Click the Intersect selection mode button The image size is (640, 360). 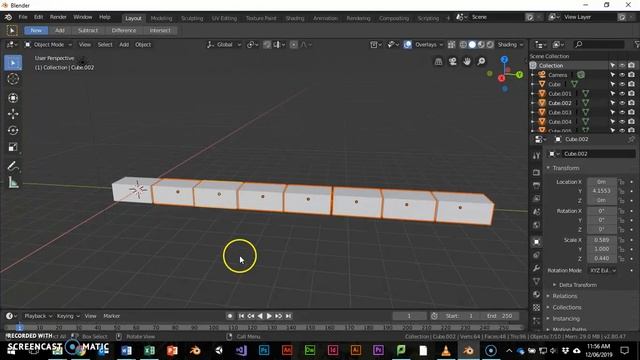(160, 30)
